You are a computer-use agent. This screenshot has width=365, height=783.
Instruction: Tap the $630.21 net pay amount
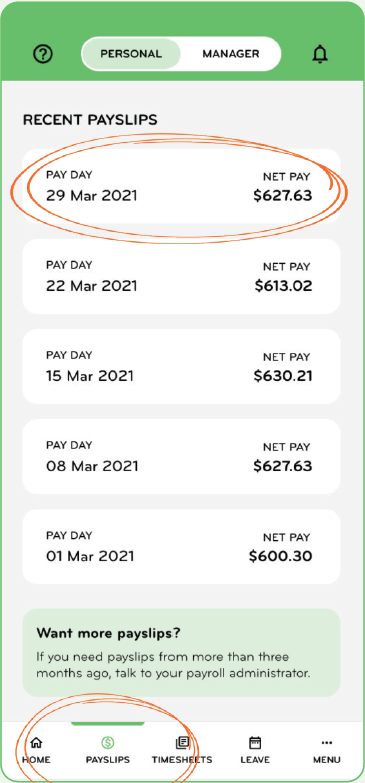click(283, 376)
